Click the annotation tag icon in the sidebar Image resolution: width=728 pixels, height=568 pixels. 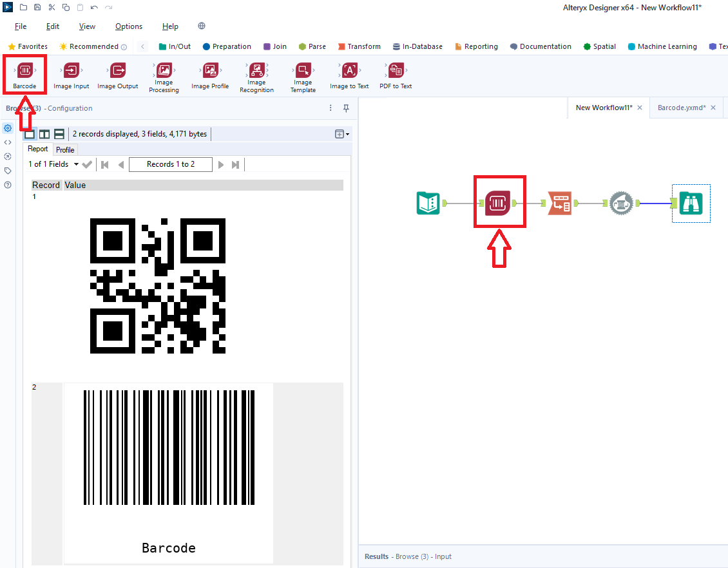tap(7, 170)
